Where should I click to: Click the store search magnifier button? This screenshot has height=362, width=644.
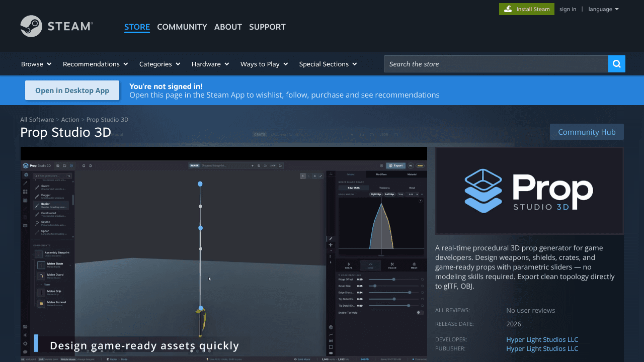point(617,64)
